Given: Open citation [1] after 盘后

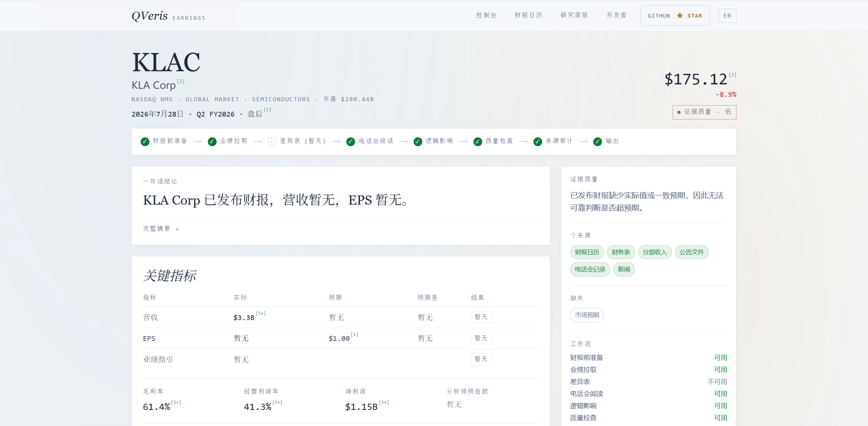Looking at the screenshot, I should pyautogui.click(x=268, y=110).
